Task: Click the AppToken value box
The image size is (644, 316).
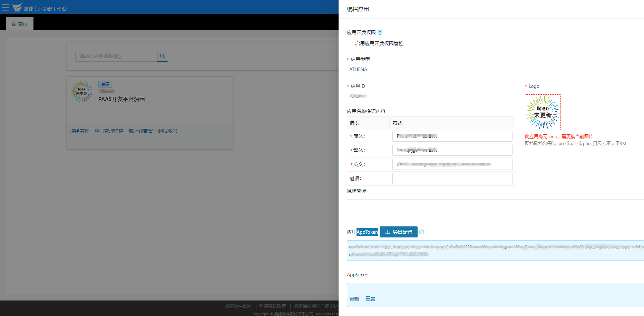Action: (495, 251)
